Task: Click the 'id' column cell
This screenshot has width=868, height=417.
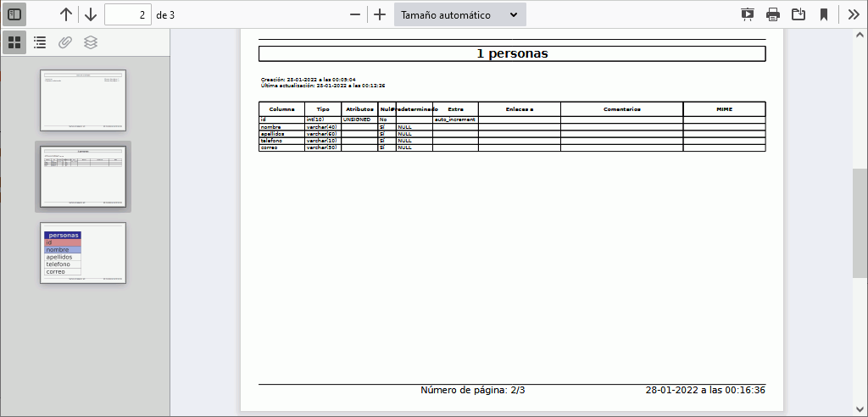Action: click(281, 120)
